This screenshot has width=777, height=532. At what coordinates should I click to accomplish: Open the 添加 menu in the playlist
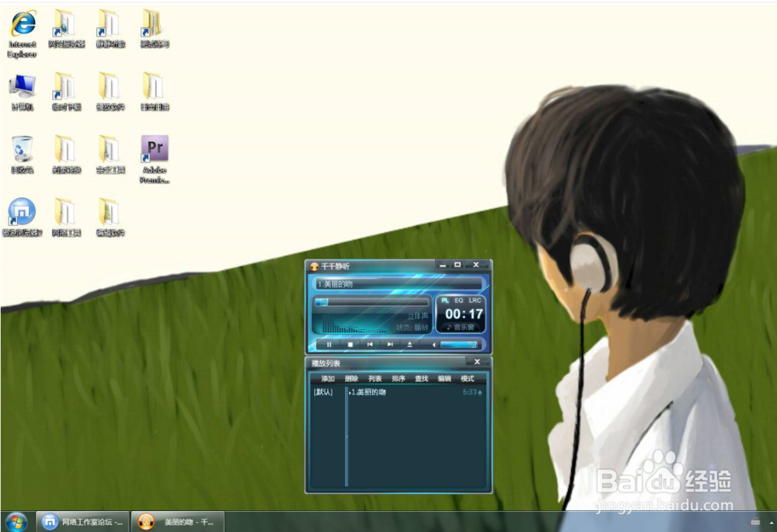[x=328, y=378]
